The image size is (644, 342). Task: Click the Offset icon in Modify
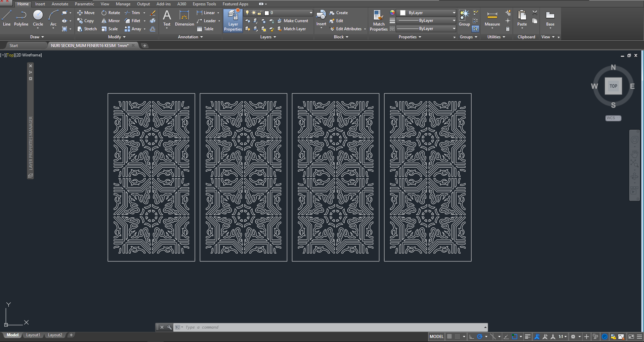click(x=153, y=29)
